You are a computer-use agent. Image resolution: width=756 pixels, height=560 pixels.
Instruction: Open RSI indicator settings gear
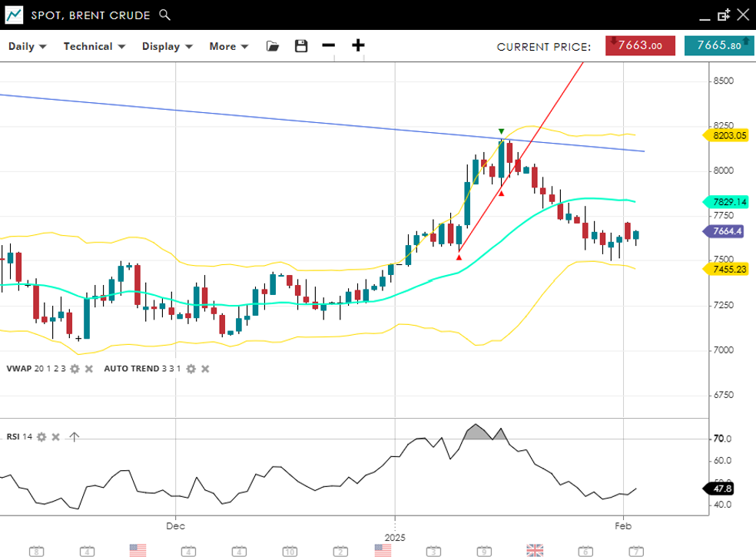tap(41, 436)
